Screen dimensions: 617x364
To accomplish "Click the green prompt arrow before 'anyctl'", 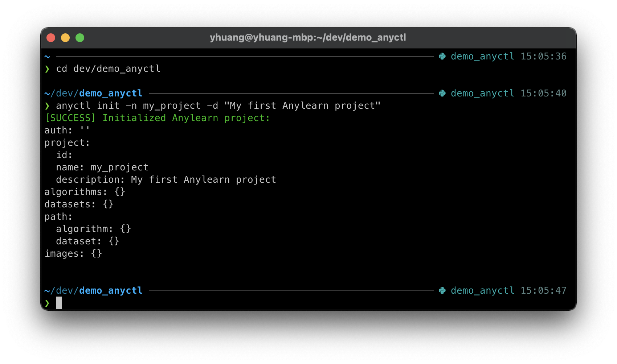I will point(47,106).
